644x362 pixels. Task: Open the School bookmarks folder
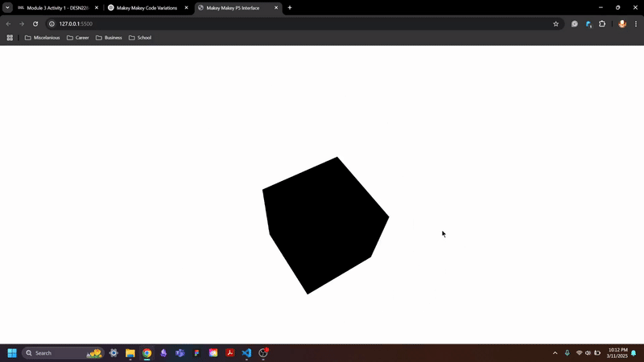(140, 38)
